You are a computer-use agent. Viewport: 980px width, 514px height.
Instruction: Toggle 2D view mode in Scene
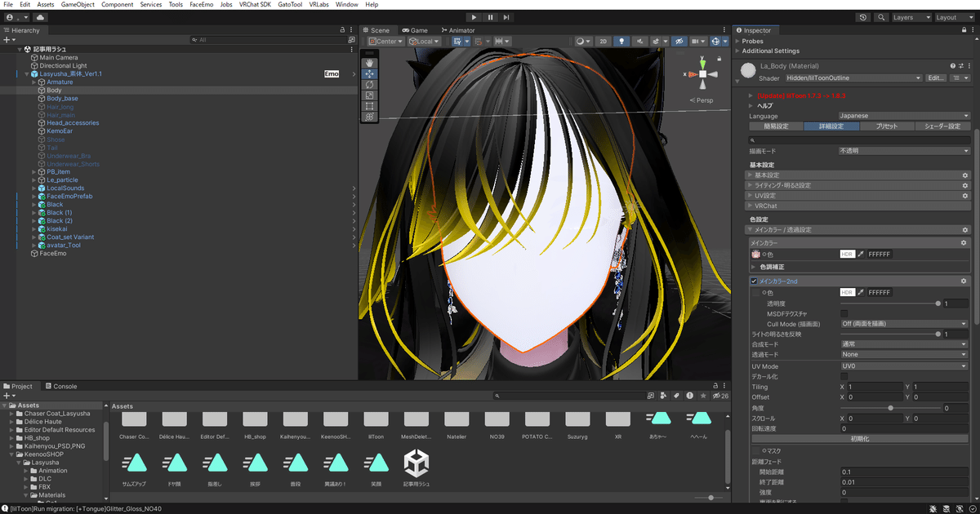point(603,41)
